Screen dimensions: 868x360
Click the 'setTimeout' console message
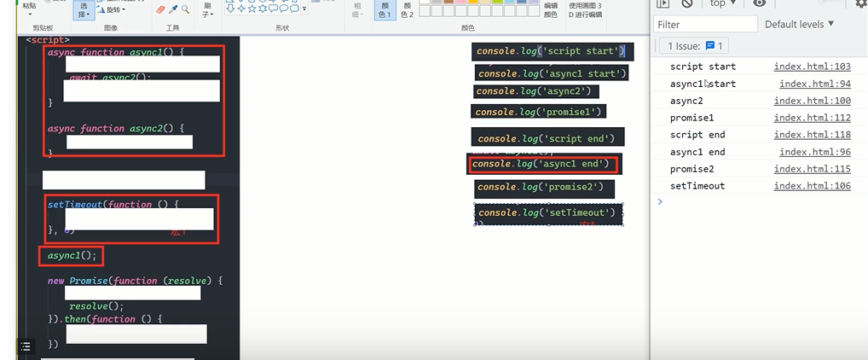[697, 185]
